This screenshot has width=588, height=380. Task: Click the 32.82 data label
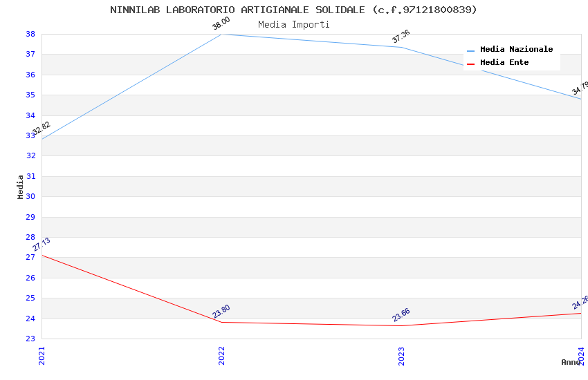click(x=41, y=128)
